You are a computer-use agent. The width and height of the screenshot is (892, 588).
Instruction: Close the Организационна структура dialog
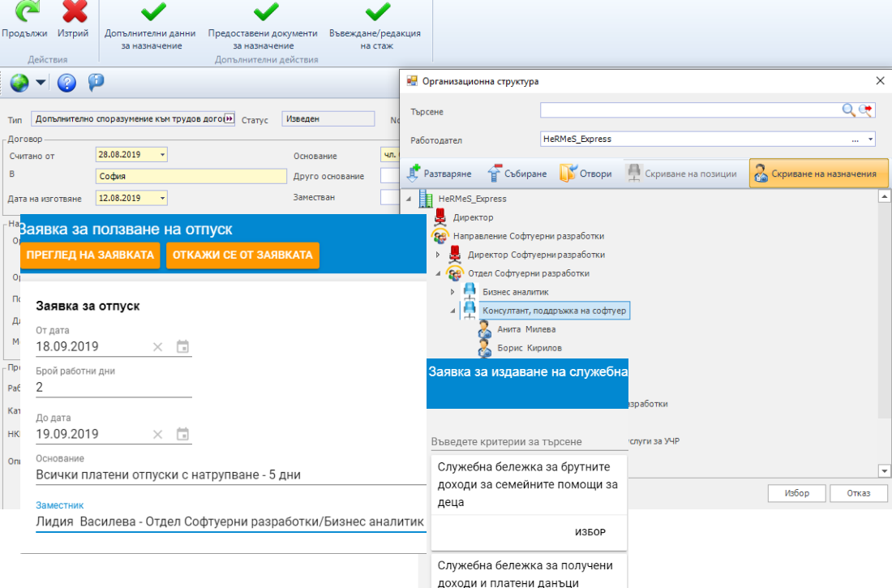click(880, 81)
